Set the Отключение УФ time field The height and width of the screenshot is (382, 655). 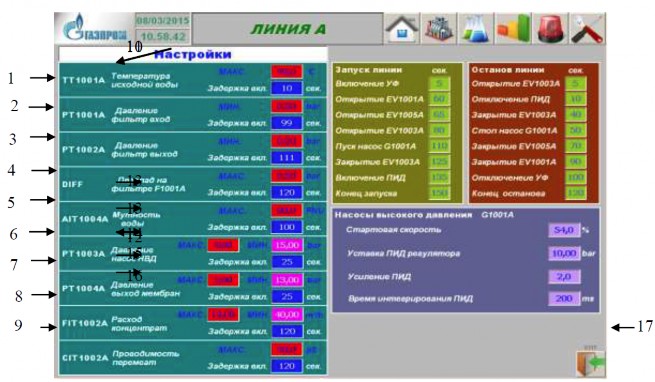(x=576, y=177)
